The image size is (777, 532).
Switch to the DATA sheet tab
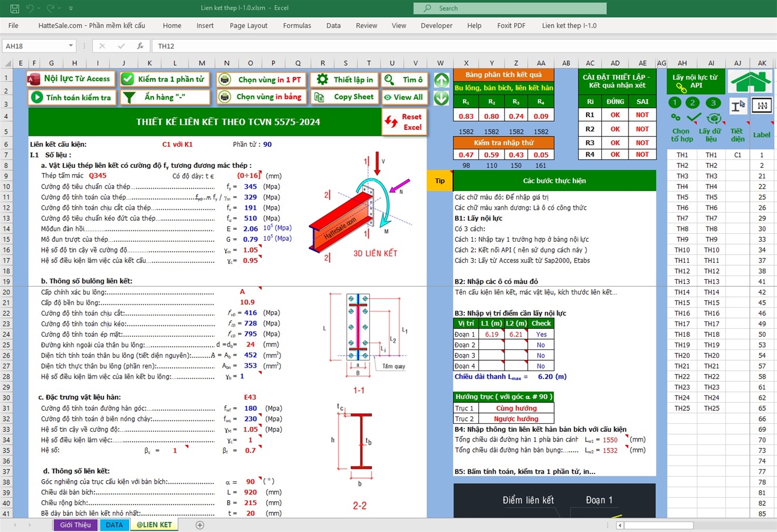tap(114, 525)
